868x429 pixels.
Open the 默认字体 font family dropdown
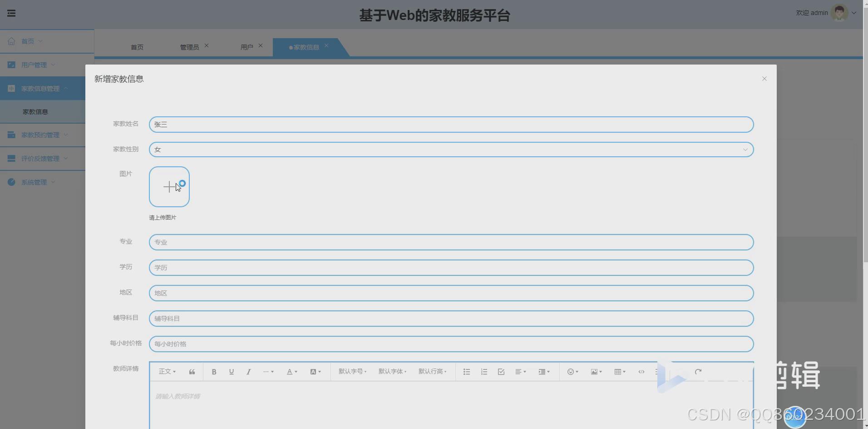392,372
